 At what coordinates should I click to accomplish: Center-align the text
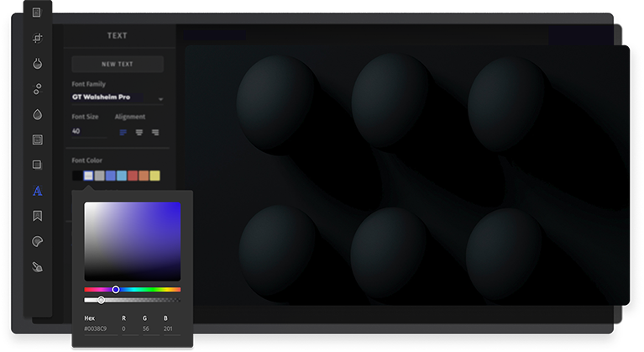click(x=139, y=132)
